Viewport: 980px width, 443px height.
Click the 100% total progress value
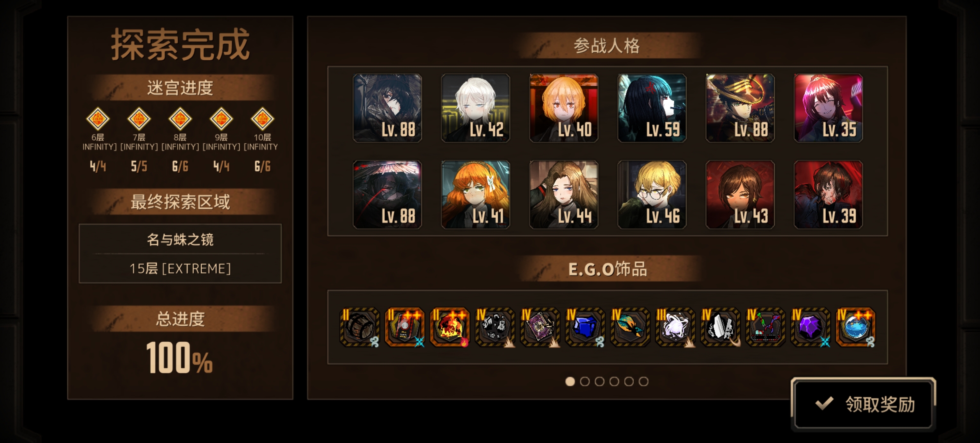coord(179,358)
